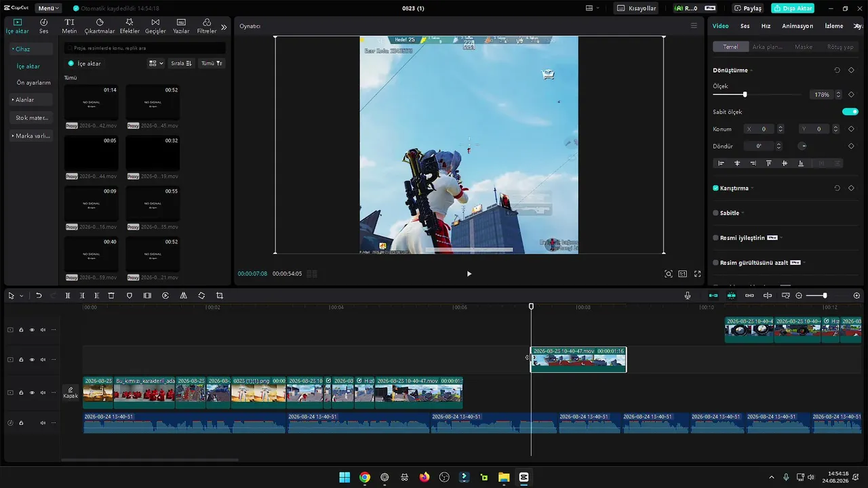Click the player aspect ratio icon
868x488 pixels.
click(682, 274)
